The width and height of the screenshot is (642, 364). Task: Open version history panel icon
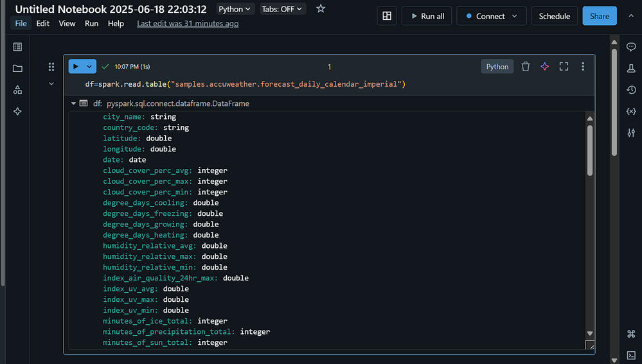(x=630, y=90)
